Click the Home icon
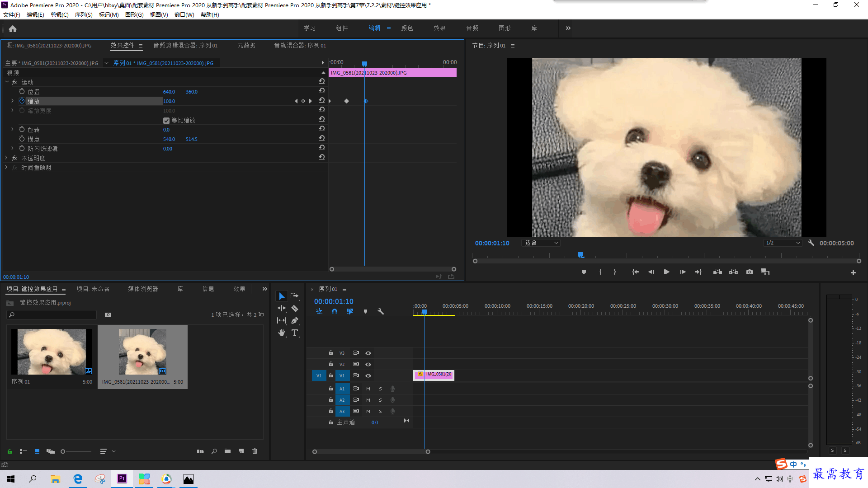 (13, 28)
